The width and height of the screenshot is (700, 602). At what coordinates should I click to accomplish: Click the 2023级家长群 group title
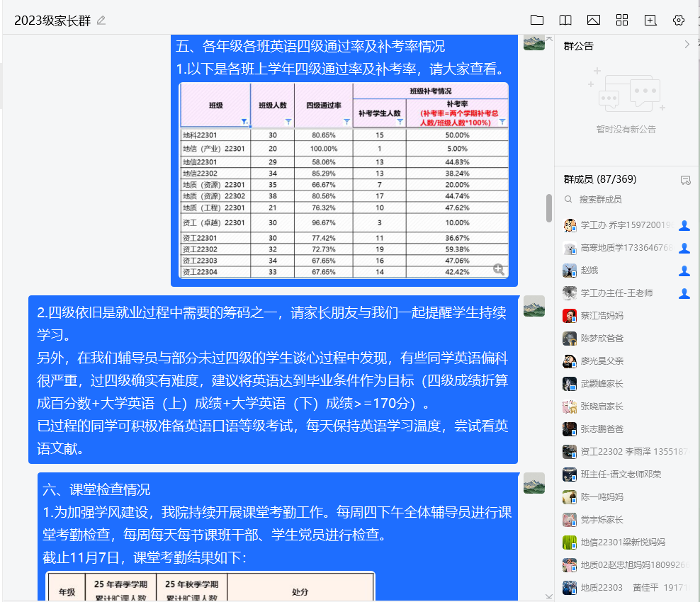tap(52, 21)
